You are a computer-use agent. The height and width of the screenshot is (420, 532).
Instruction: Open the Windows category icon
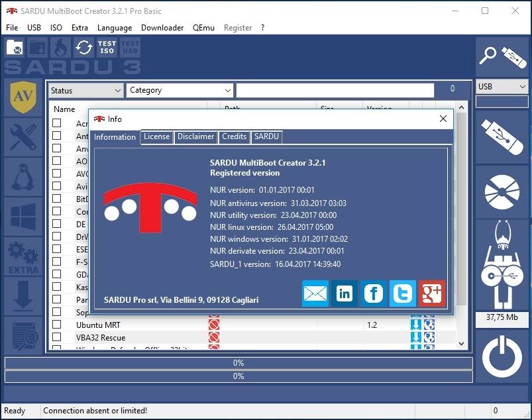(23, 217)
